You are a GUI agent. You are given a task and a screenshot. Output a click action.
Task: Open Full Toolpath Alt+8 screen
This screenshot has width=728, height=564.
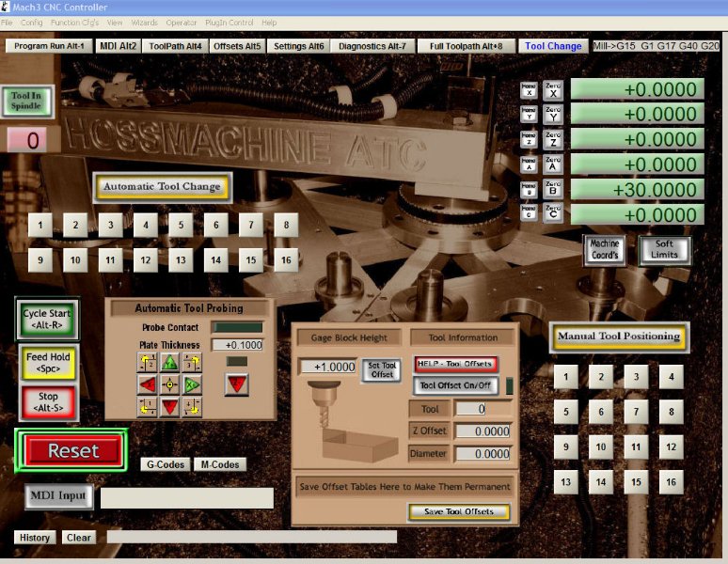coord(467,46)
